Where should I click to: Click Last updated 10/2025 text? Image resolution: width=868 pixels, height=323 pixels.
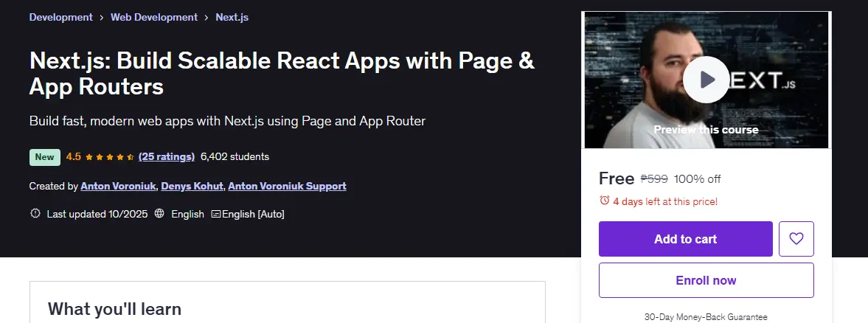[x=97, y=214]
